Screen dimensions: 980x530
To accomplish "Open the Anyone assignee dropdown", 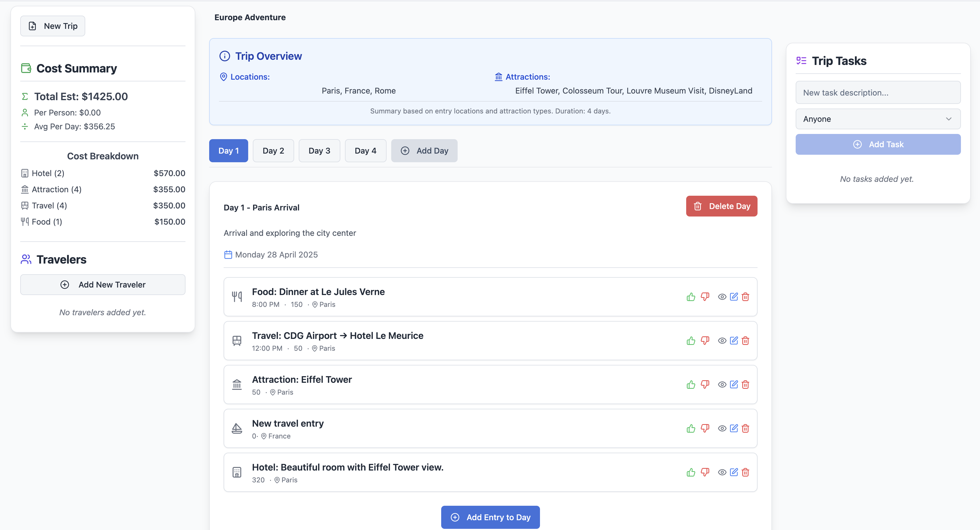I will pos(878,119).
